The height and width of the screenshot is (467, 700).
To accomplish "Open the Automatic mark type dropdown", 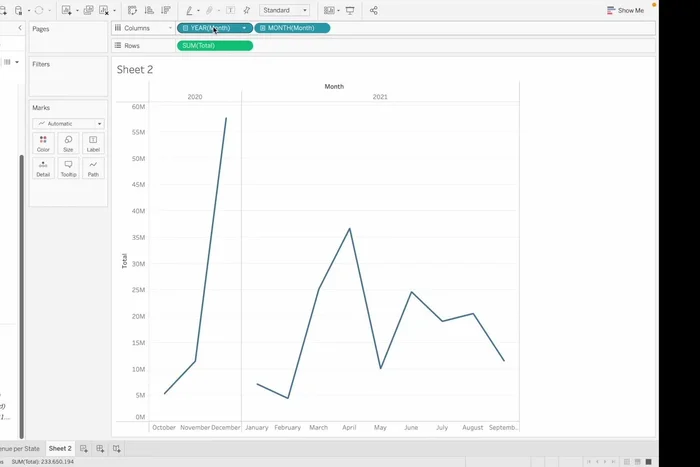I will click(68, 124).
